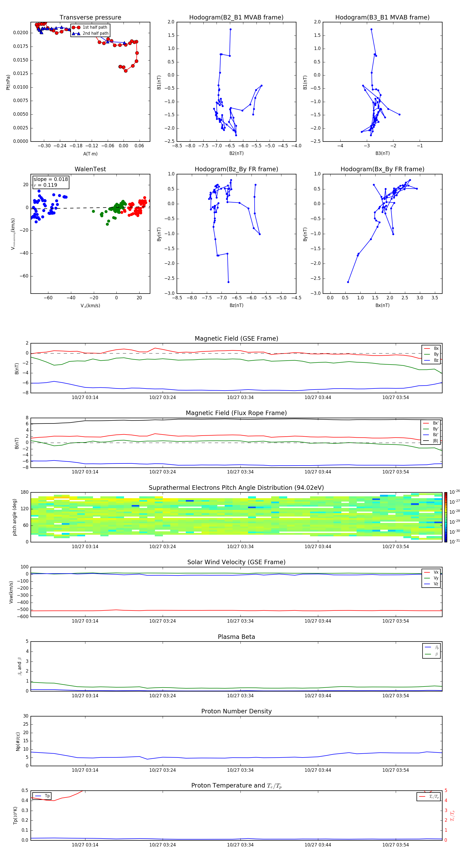
Task: Click '10/27 03:14' tick under GSE magnetic field
Action: (x=85, y=397)
